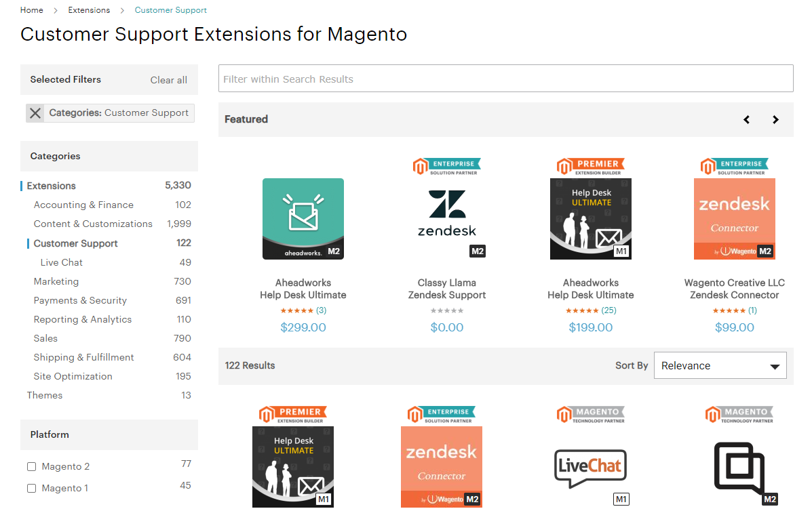Go to previous featured items arrow
The height and width of the screenshot is (511, 812).
click(x=746, y=119)
